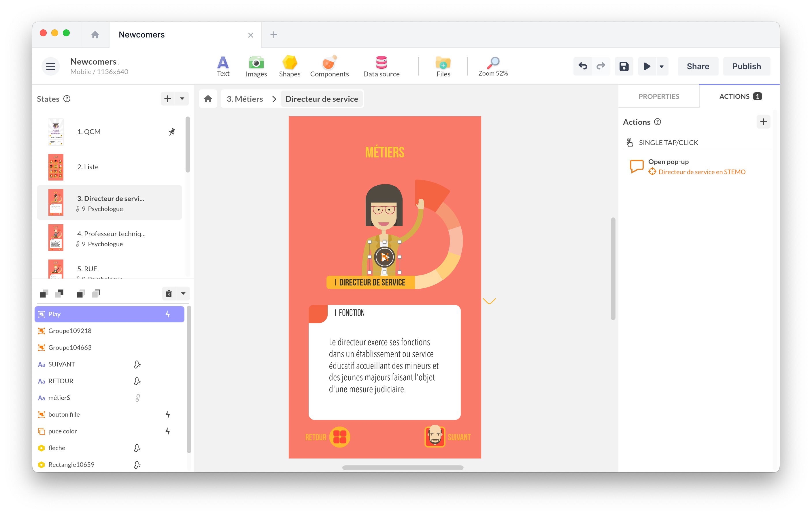Open the Files panel
This screenshot has height=515, width=812.
443,66
